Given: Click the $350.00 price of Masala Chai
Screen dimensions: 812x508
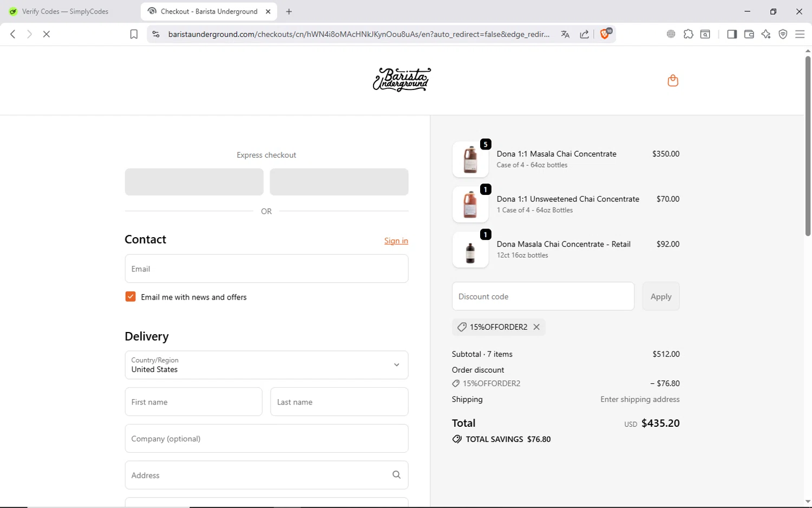Looking at the screenshot, I should coord(666,154).
